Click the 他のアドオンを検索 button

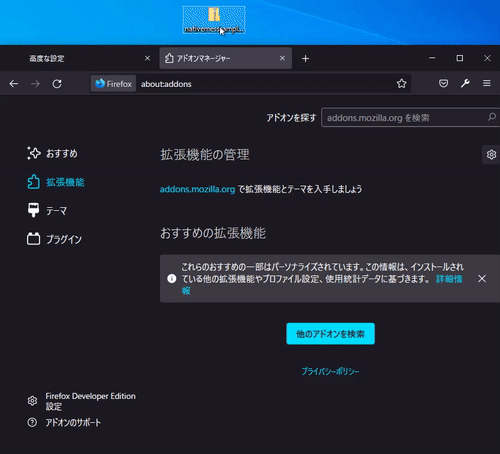[x=330, y=334]
